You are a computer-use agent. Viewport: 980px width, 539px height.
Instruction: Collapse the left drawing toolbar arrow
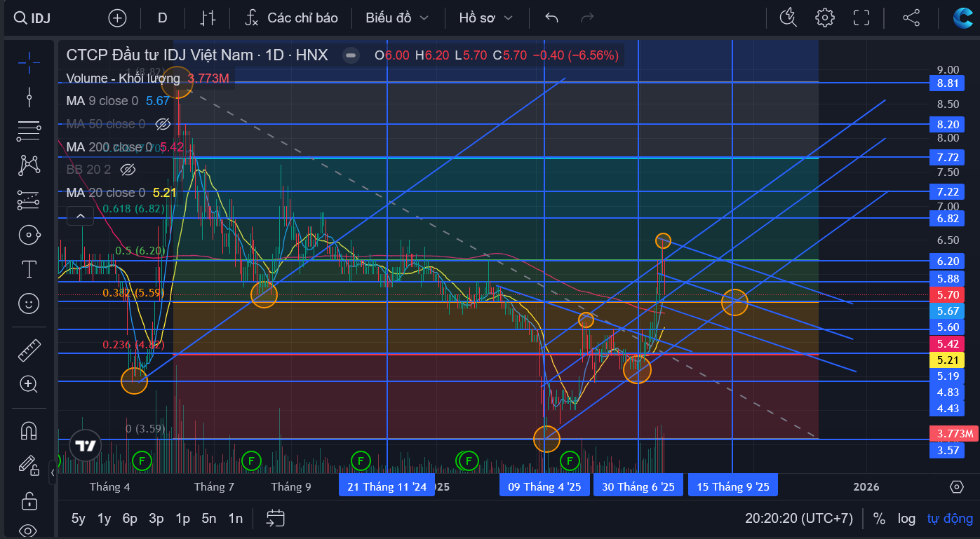tap(53, 473)
